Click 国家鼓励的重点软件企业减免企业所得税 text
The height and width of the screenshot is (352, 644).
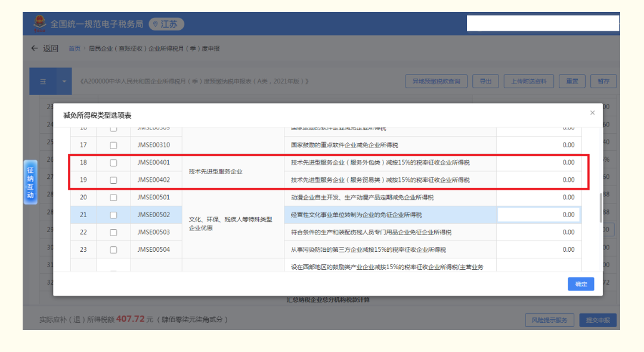(x=344, y=145)
